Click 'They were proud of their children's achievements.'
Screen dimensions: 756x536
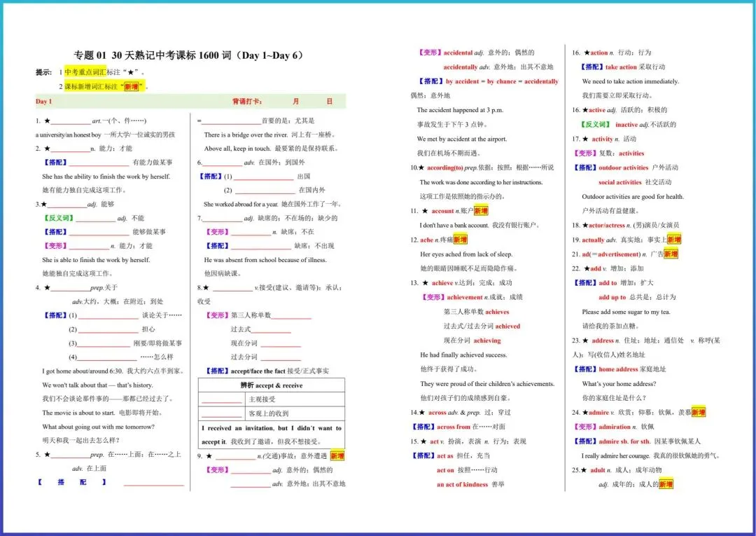487,384
